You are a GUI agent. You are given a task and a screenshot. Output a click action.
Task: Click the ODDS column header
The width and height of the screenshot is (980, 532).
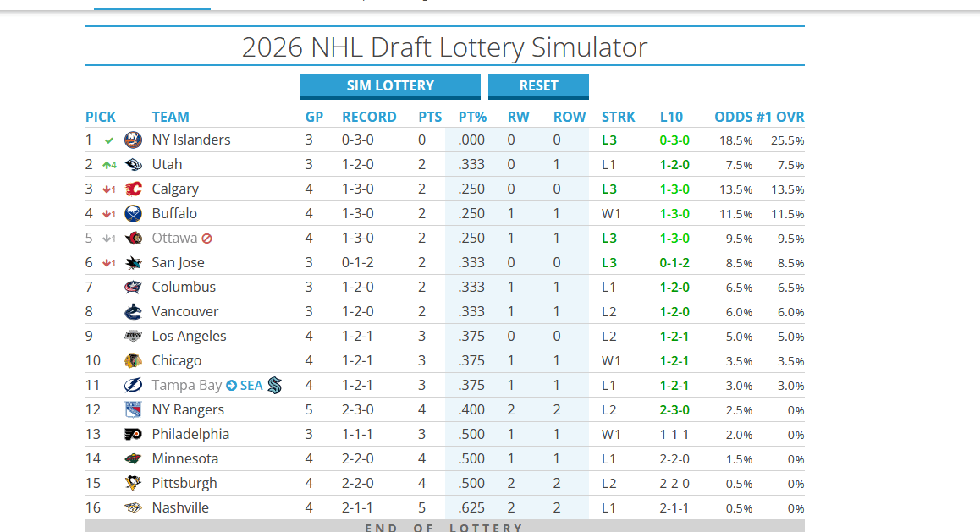pyautogui.click(x=733, y=117)
